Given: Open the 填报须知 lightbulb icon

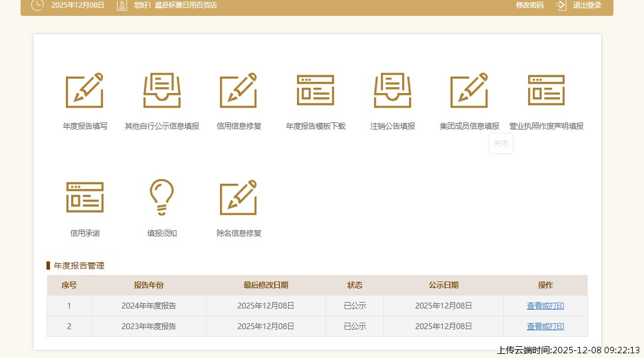Looking at the screenshot, I should point(162,197).
